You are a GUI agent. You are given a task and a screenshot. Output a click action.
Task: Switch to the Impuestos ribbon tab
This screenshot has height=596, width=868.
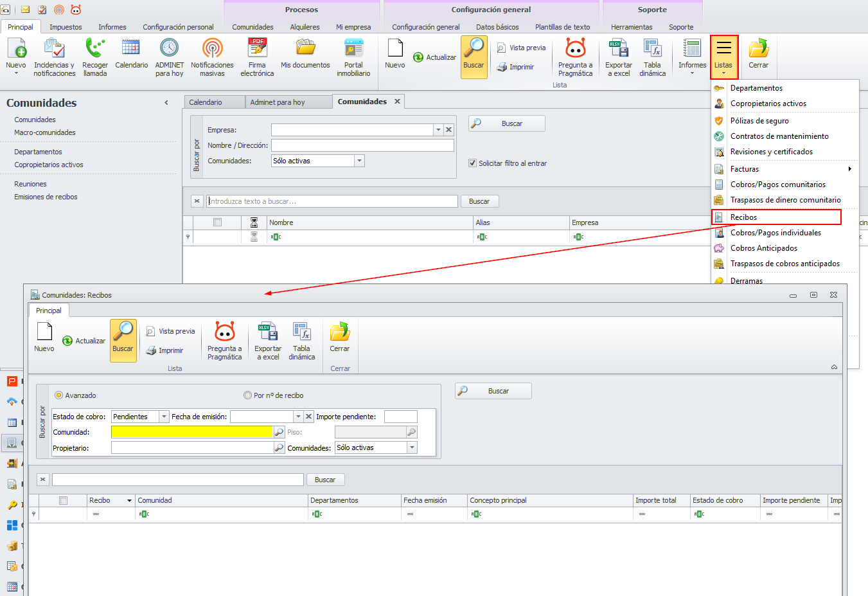pyautogui.click(x=66, y=27)
